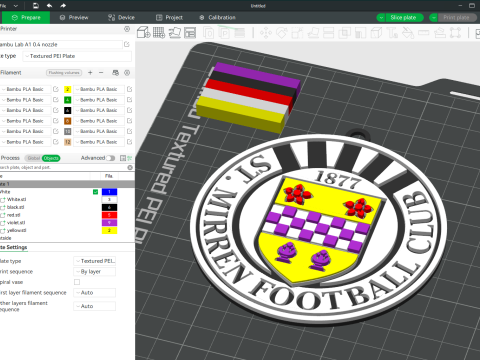This screenshot has width=480, height=360.
Task: Switch to the Project tab
Action: (169, 18)
